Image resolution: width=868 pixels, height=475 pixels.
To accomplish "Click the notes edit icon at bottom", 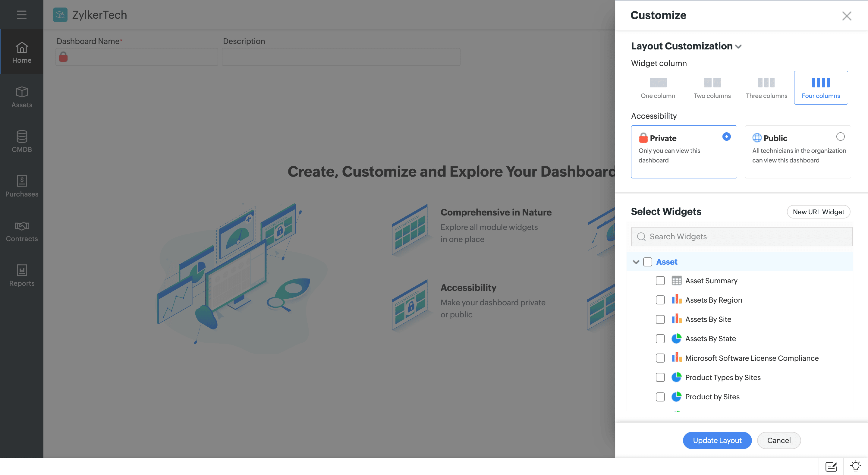I will point(831,466).
